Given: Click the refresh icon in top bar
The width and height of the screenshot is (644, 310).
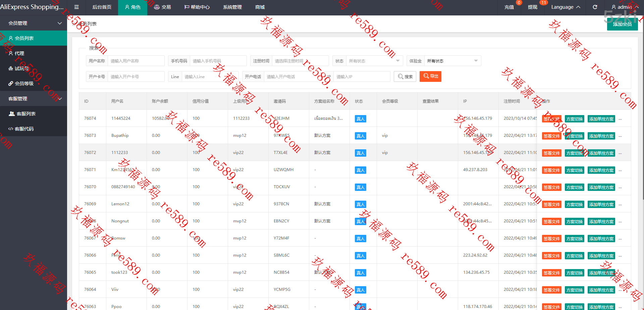Looking at the screenshot, I should [x=595, y=7].
